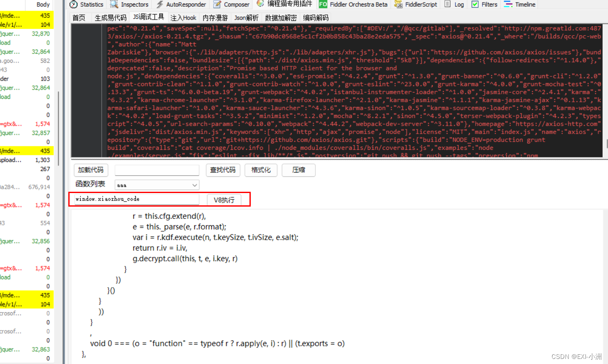Viewport: 608px width, 364px height.
Task: Select the session row with body 32,863
Action: point(27,350)
